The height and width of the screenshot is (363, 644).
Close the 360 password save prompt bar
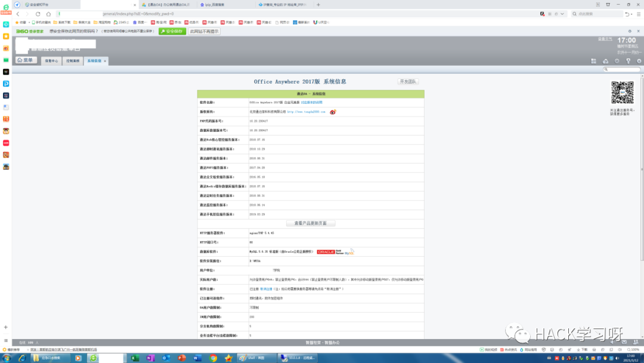(638, 31)
